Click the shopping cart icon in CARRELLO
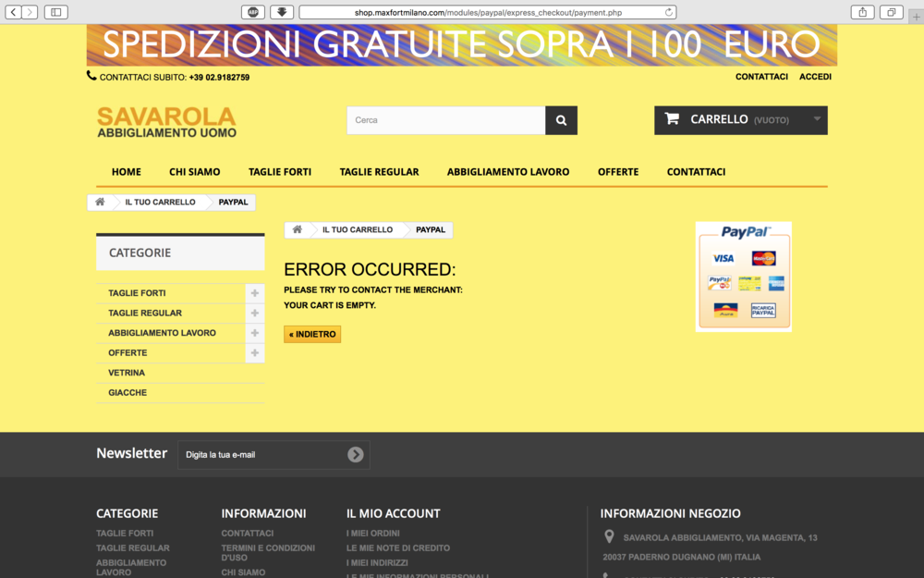 [672, 119]
